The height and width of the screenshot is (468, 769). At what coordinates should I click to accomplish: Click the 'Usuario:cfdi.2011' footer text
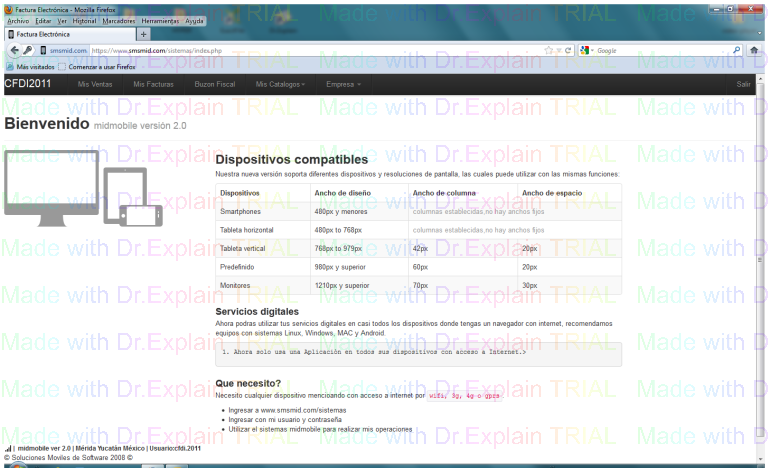175,448
